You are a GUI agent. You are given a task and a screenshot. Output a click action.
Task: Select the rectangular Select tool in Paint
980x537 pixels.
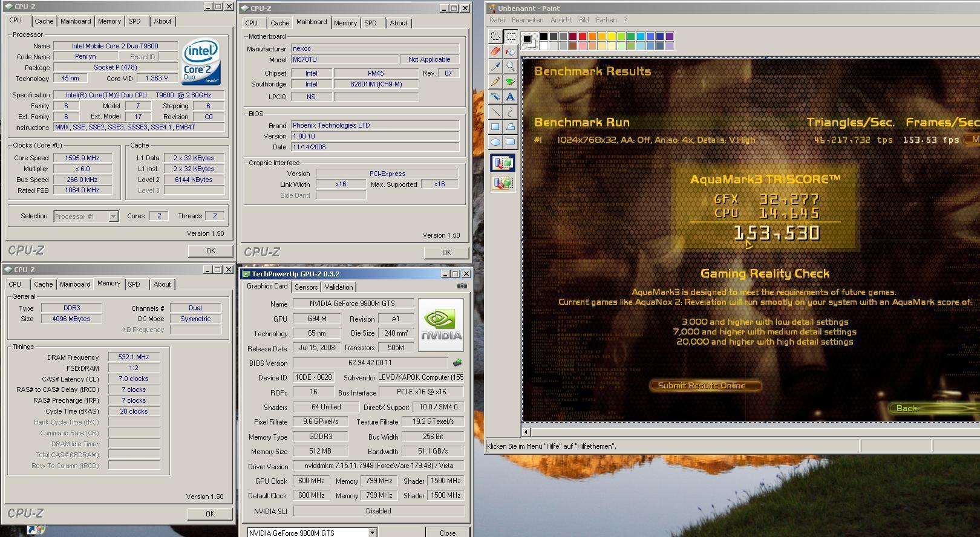[x=511, y=36]
